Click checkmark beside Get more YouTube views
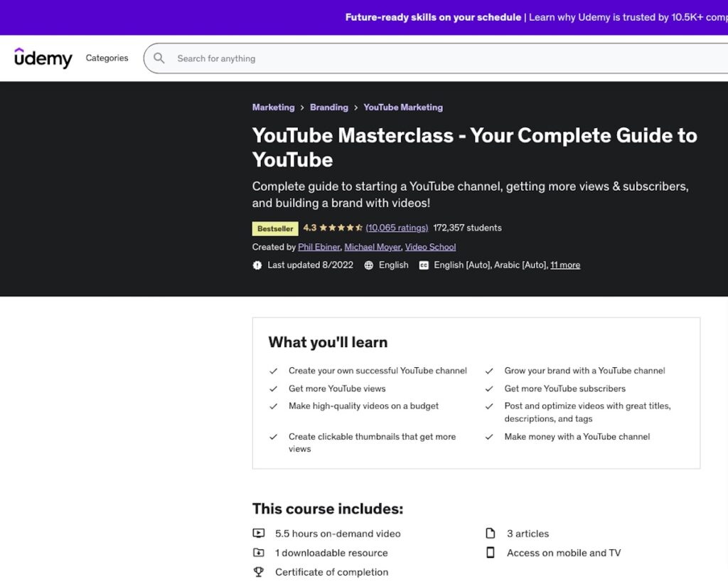 pyautogui.click(x=274, y=388)
